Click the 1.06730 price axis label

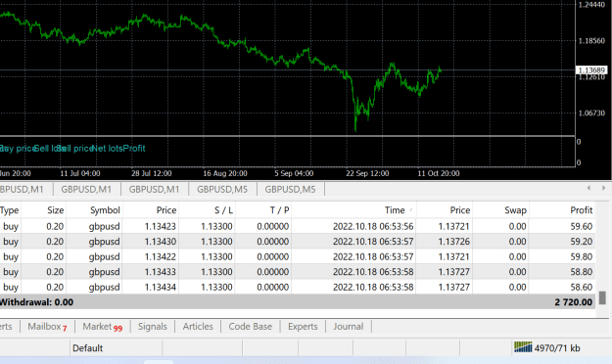[591, 114]
